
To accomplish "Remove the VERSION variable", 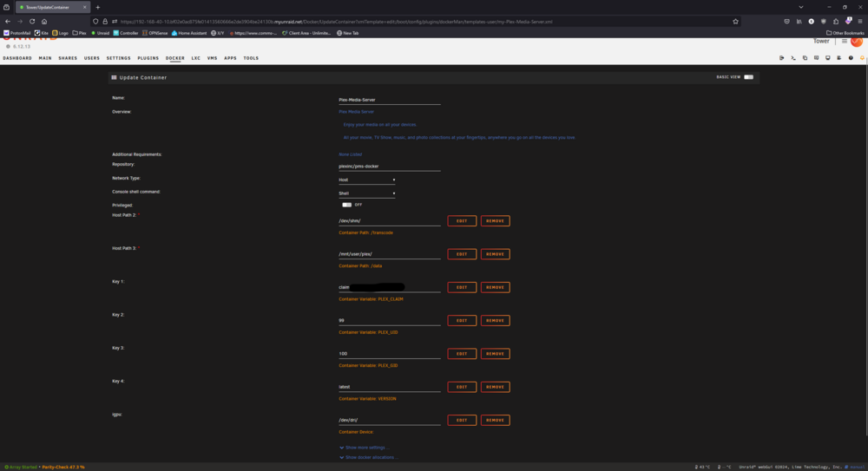I will (495, 387).
